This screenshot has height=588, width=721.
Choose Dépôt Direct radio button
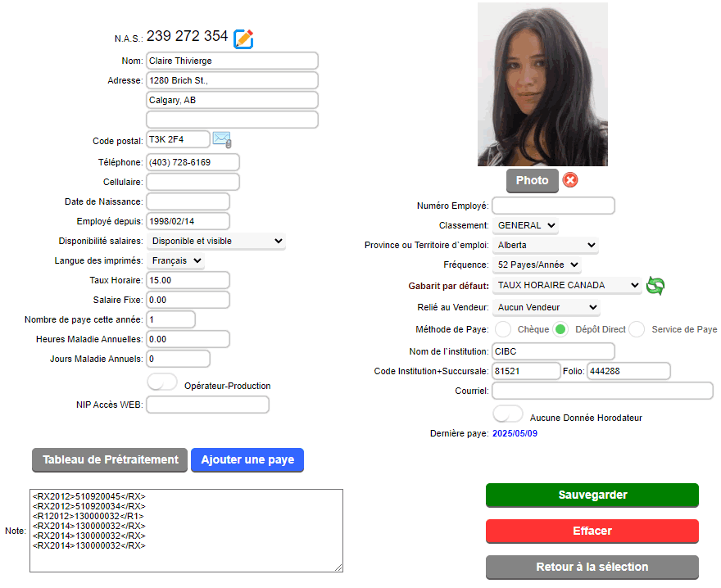click(x=560, y=329)
